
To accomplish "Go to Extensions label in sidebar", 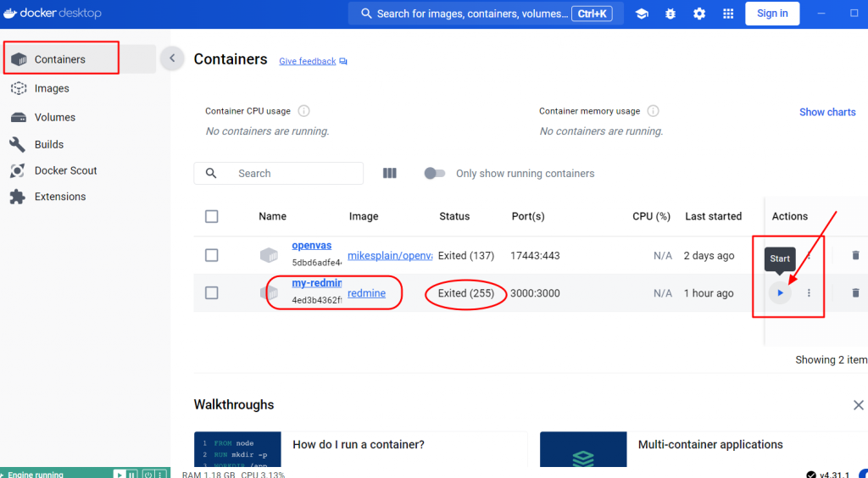I will coord(60,197).
